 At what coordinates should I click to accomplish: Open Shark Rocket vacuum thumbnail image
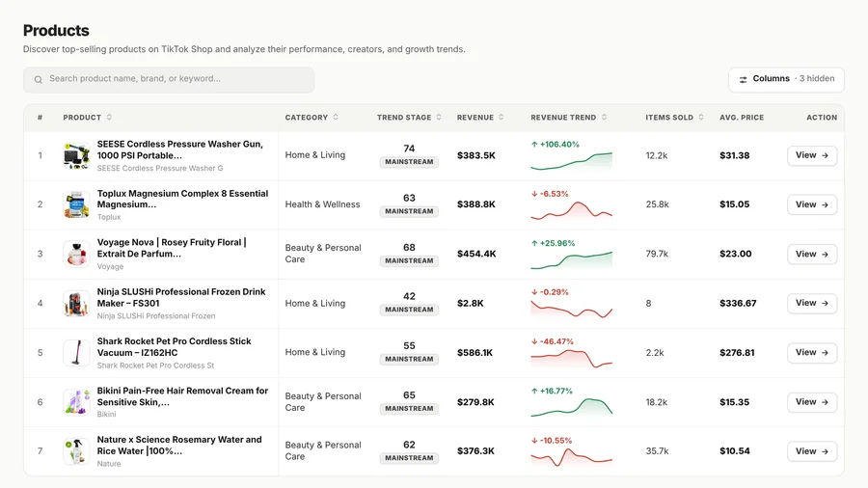pyautogui.click(x=76, y=352)
